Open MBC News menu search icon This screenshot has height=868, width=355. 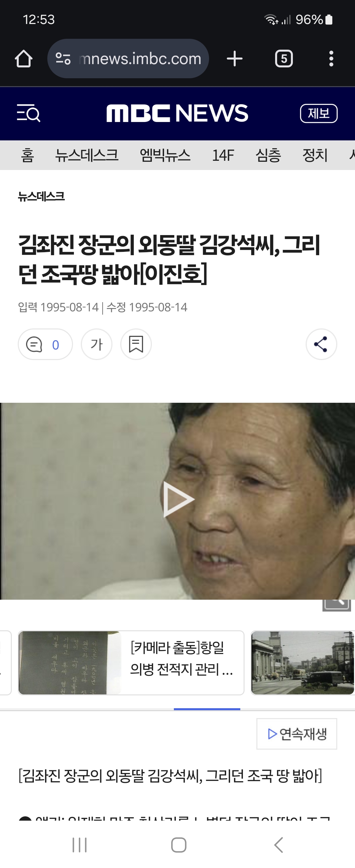click(29, 113)
